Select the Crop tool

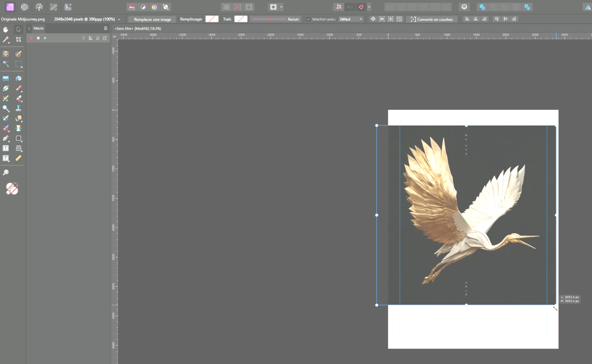click(x=19, y=40)
